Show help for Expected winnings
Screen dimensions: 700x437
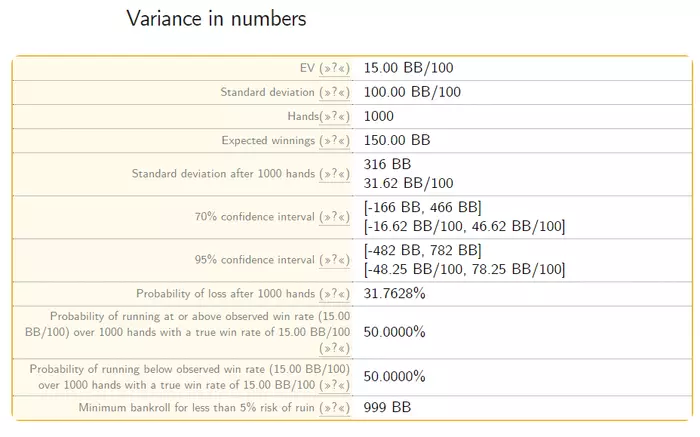pyautogui.click(x=334, y=141)
